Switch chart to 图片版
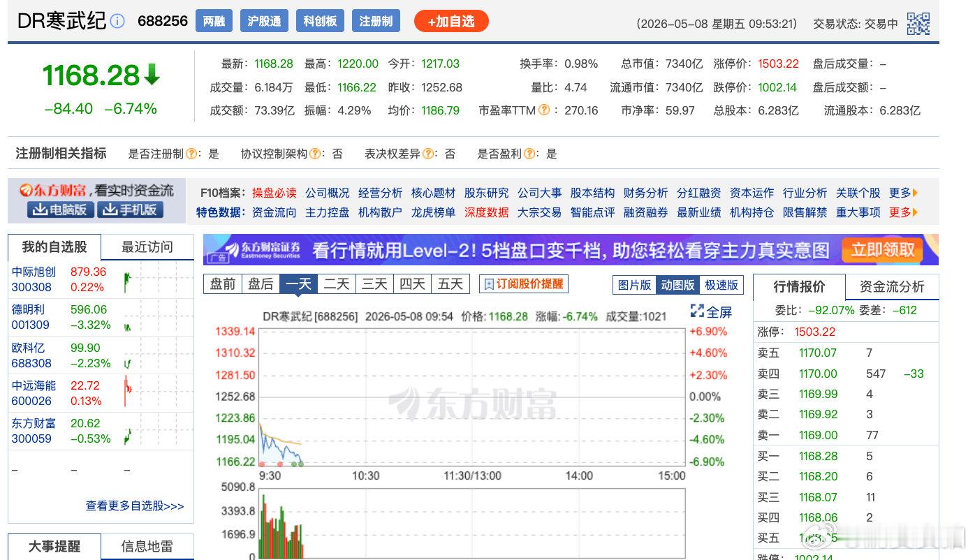Image resolution: width=975 pixels, height=560 pixels. pos(634,285)
